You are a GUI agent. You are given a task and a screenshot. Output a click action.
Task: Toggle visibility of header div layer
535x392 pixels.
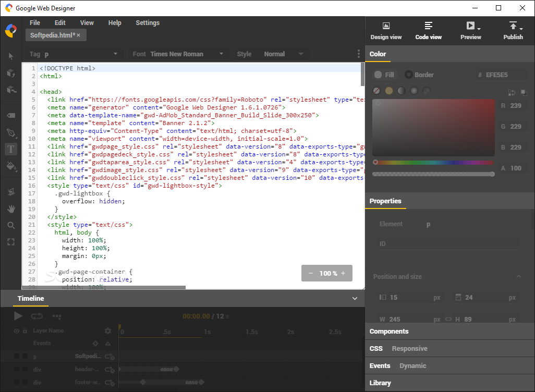[16, 369]
